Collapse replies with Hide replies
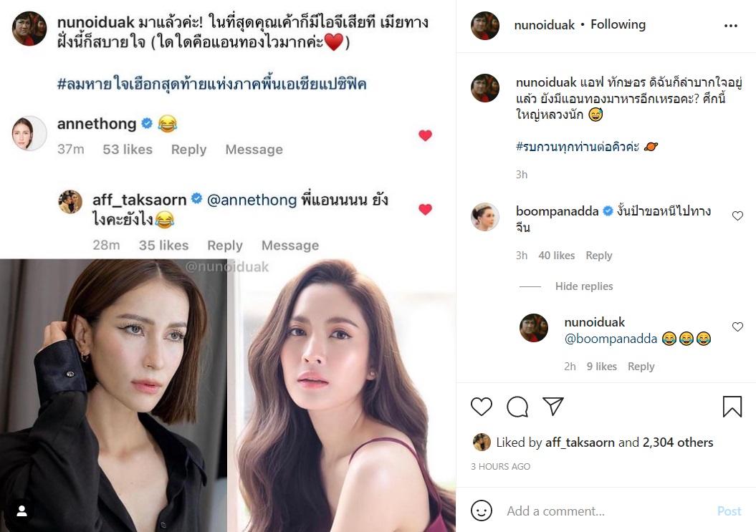 coord(584,286)
